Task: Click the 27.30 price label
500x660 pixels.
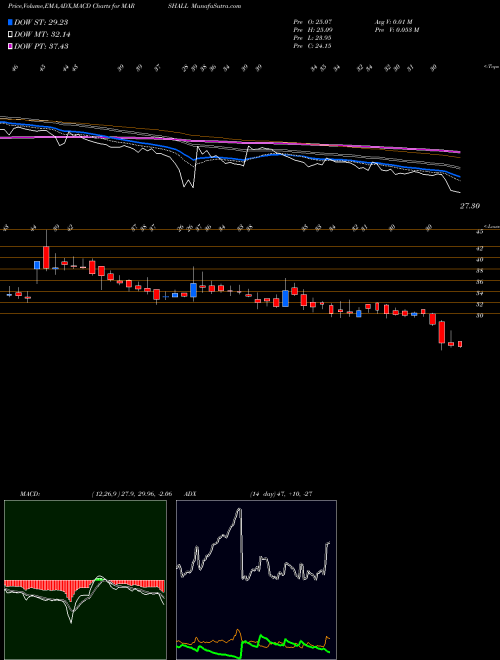Action: click(x=470, y=206)
